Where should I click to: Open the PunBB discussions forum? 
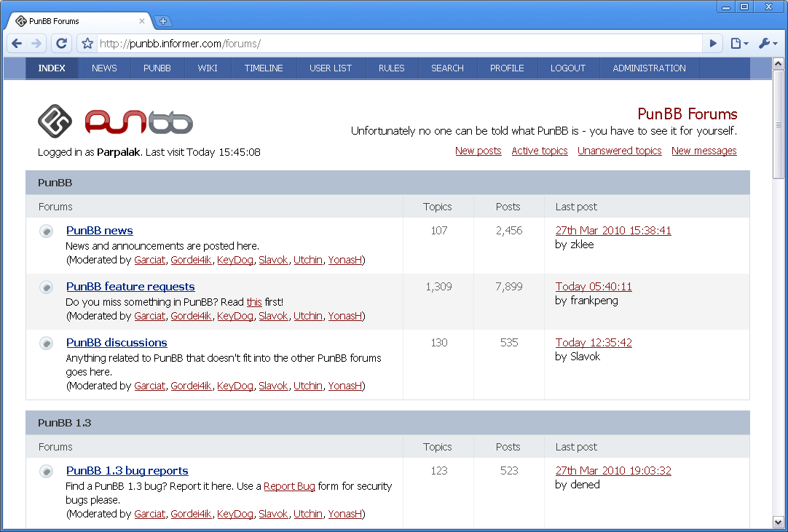117,343
